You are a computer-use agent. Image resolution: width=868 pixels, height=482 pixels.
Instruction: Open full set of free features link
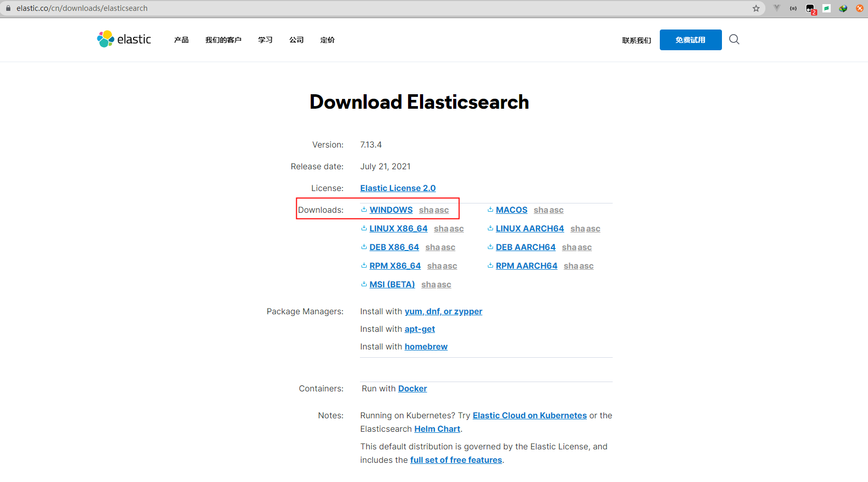point(456,460)
